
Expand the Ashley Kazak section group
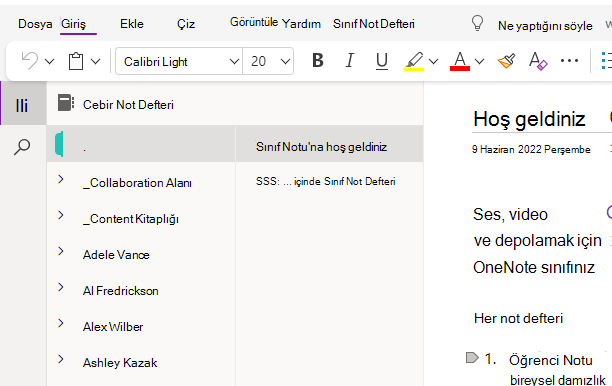tap(61, 359)
